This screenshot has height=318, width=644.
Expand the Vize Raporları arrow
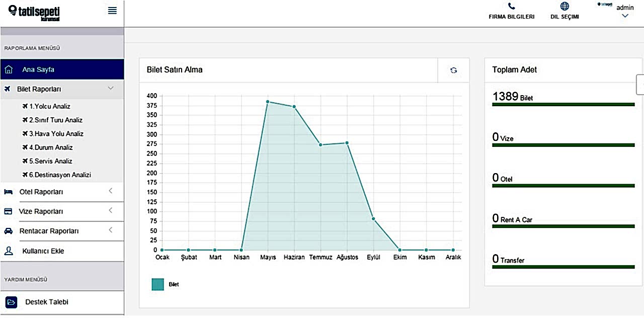pyautogui.click(x=111, y=211)
